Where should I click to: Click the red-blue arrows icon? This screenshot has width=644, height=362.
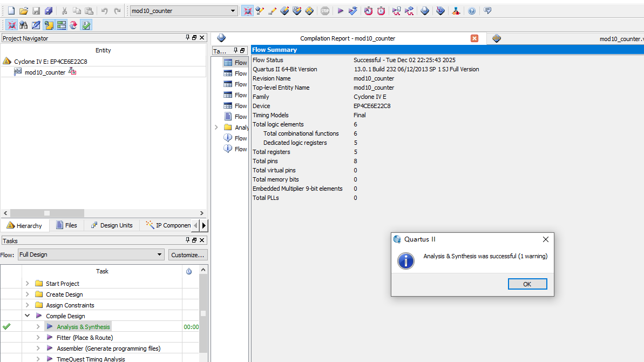tap(73, 25)
